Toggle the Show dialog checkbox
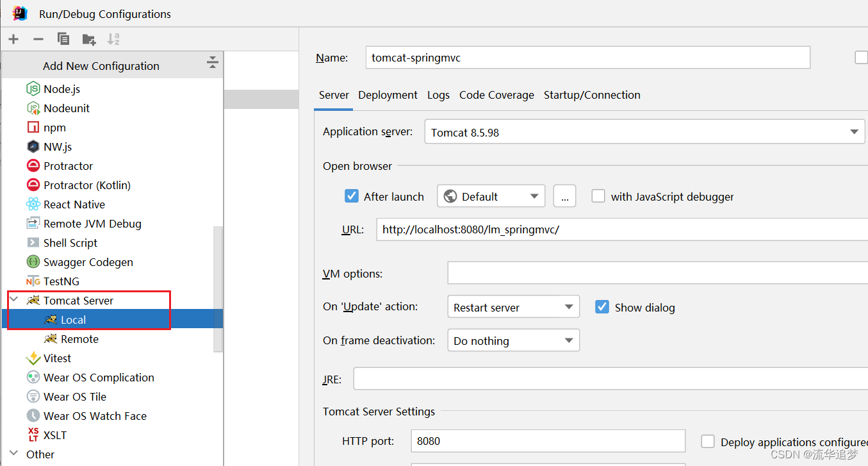This screenshot has height=466, width=868. [x=602, y=307]
